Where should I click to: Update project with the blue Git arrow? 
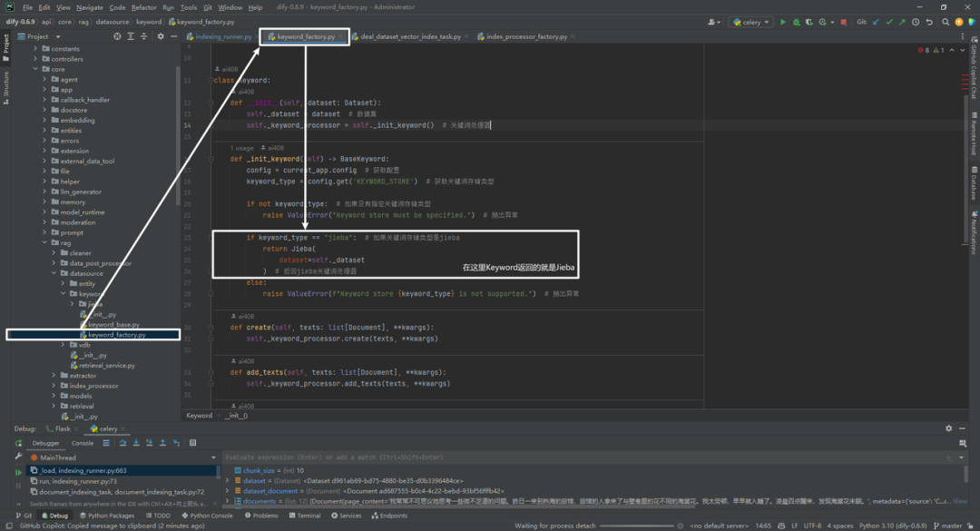(x=876, y=22)
